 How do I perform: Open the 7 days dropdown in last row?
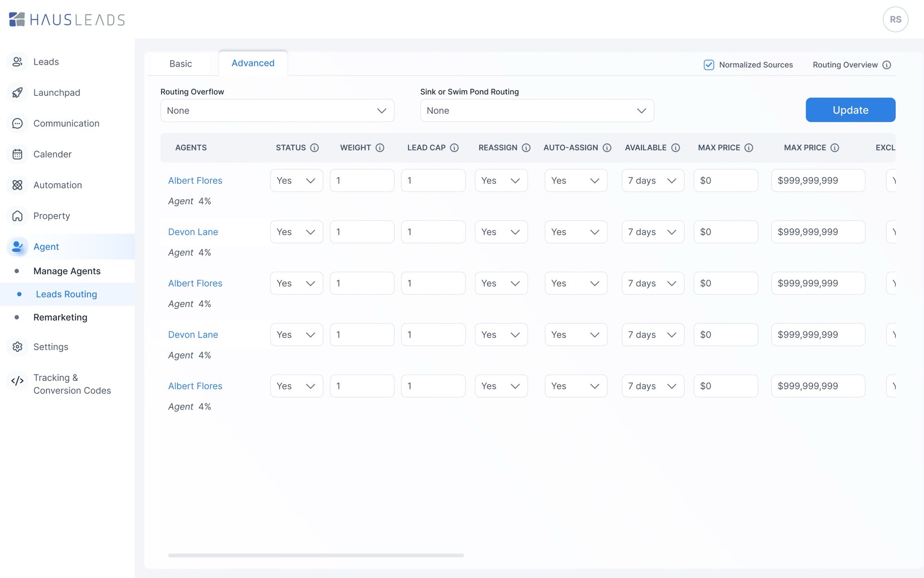click(653, 386)
